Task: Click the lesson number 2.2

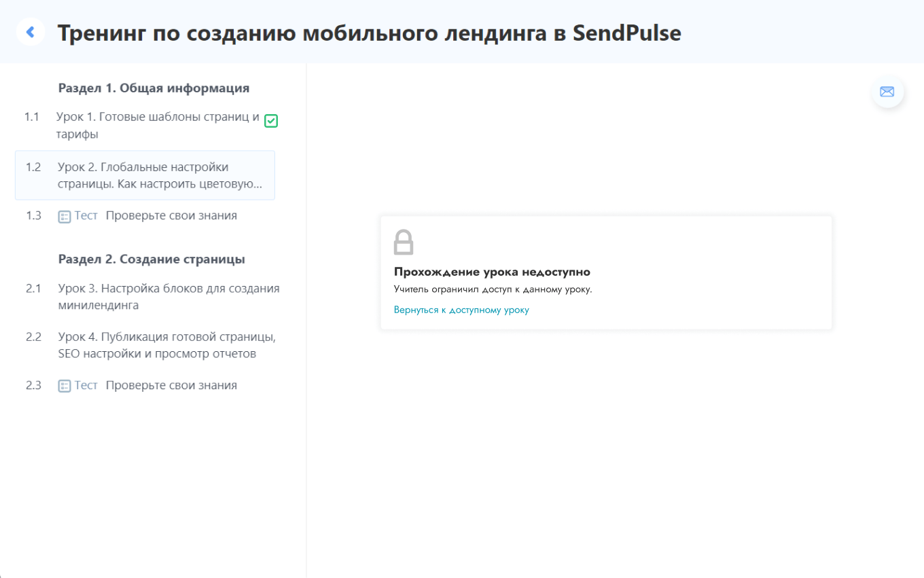Action: click(34, 337)
